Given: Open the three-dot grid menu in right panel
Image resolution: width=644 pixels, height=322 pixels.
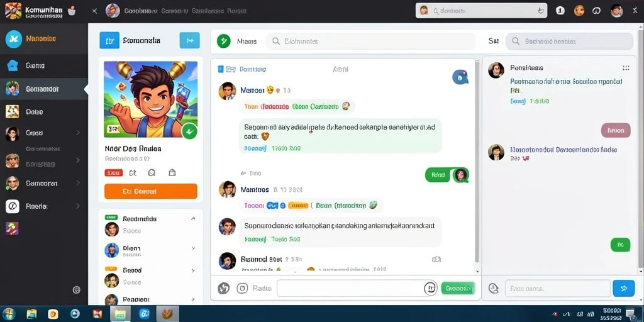Looking at the screenshot, I should (626, 68).
